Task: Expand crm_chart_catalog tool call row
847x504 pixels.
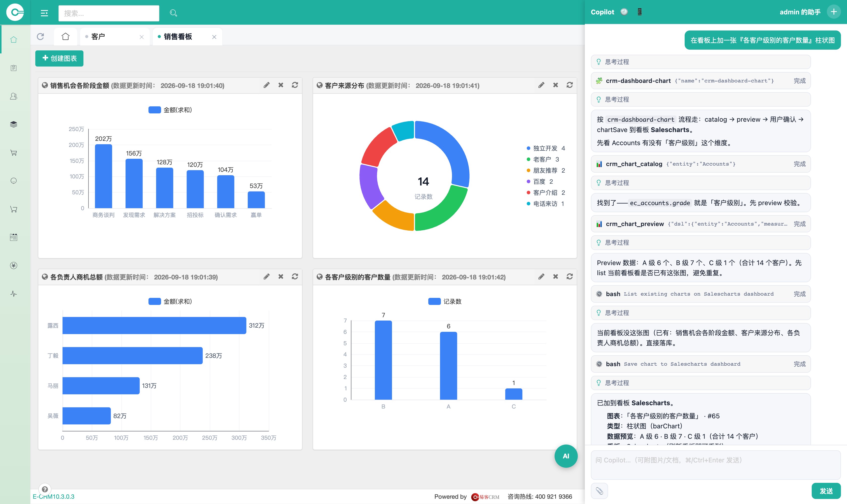Action: 701,164
